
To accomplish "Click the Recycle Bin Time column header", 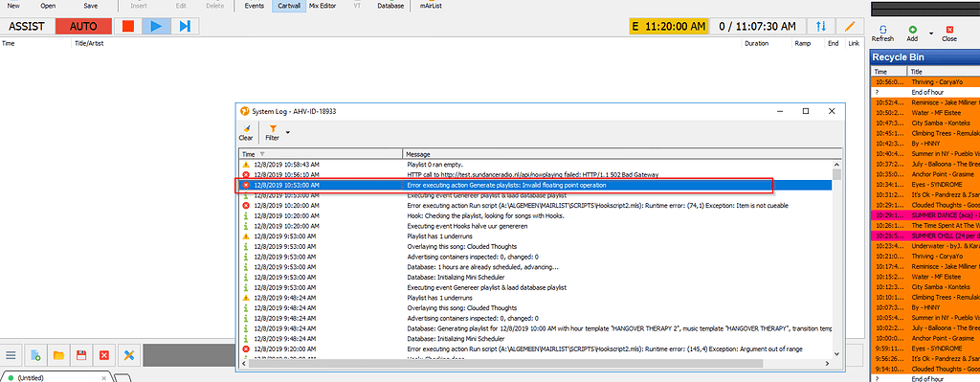I will point(889,72).
